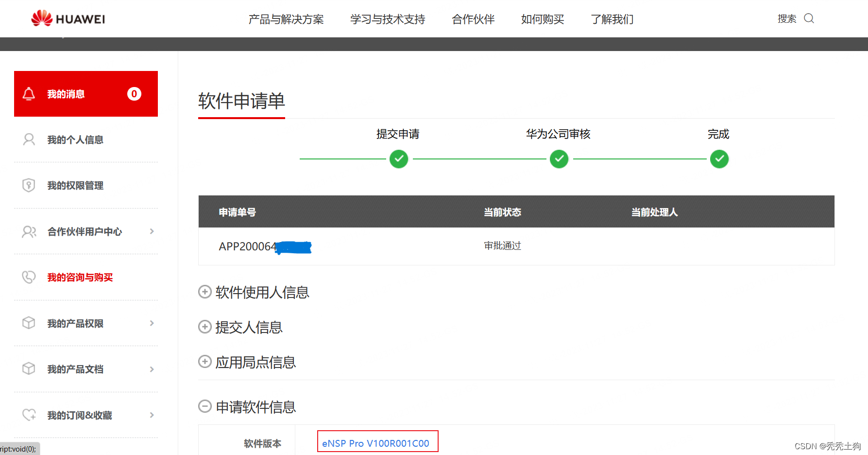Screen dimensions: 868x455
Task: Select 我的个人信息 person icon
Action: (x=29, y=140)
